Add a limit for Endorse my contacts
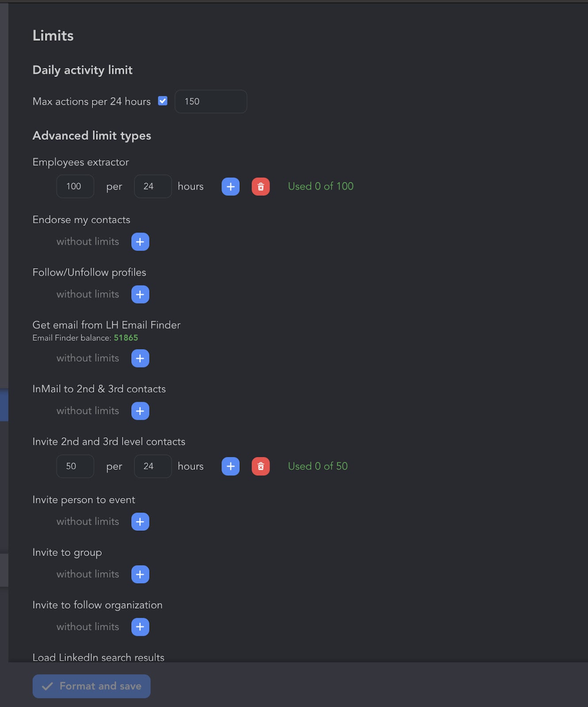Screen dimensions: 588x707 pos(140,242)
